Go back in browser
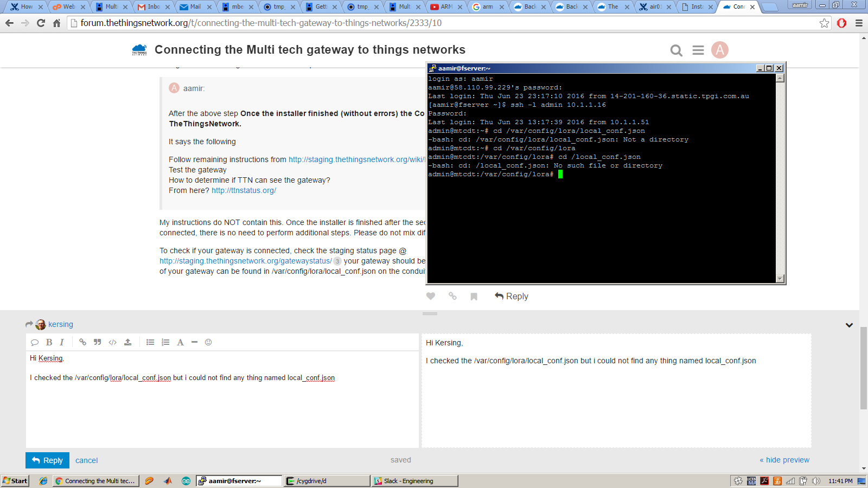The width and height of the screenshot is (868, 488). [9, 23]
